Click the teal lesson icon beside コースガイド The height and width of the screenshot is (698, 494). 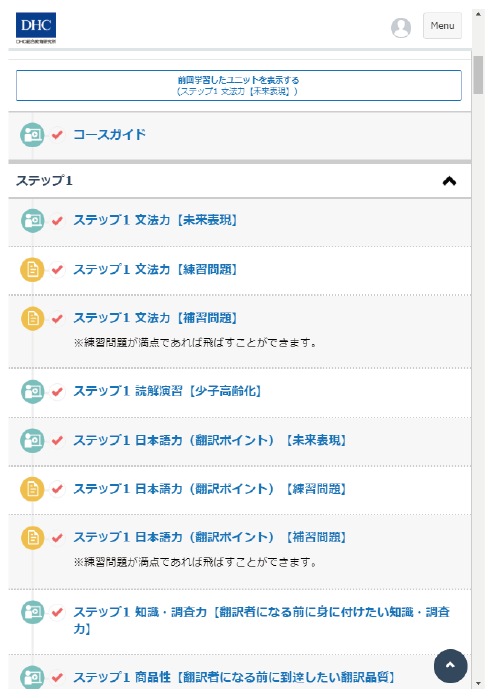(x=32, y=134)
